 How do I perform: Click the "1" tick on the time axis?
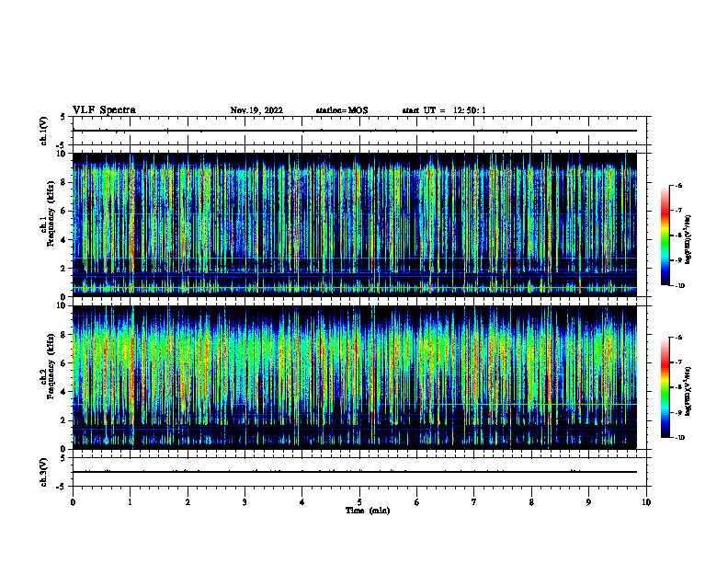click(x=130, y=502)
